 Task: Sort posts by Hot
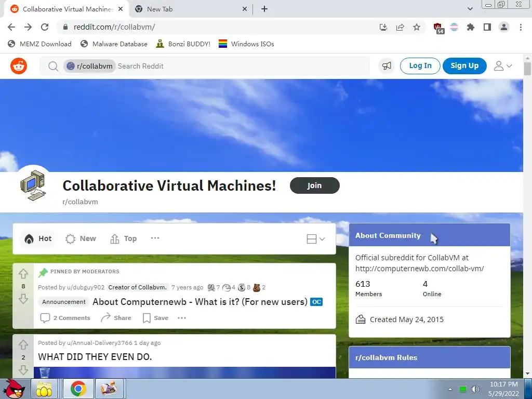pos(38,238)
